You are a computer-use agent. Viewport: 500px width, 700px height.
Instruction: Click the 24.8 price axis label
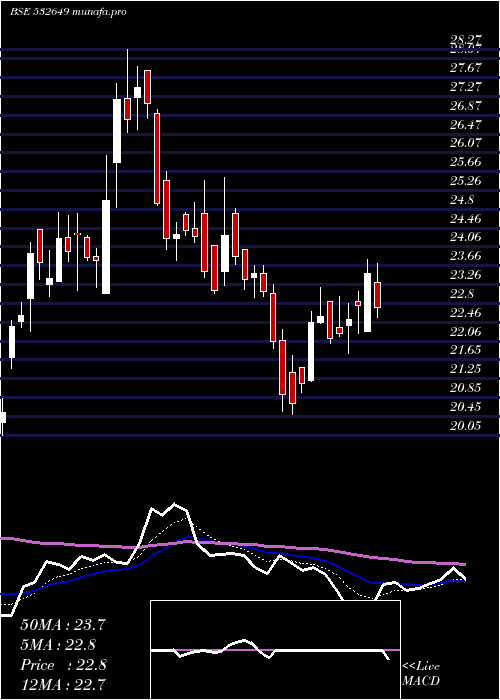click(x=462, y=200)
